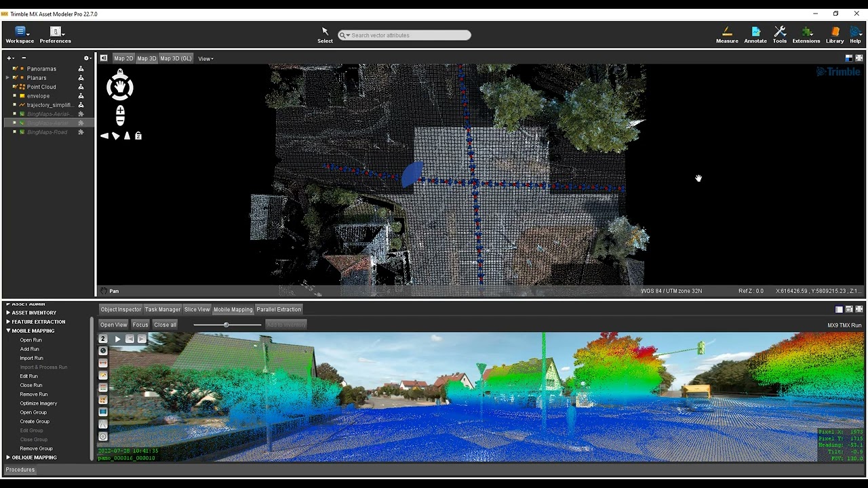Screen dimensions: 868x488
Task: Toggle the Z lock icon on map
Action: pyautogui.click(x=138, y=136)
